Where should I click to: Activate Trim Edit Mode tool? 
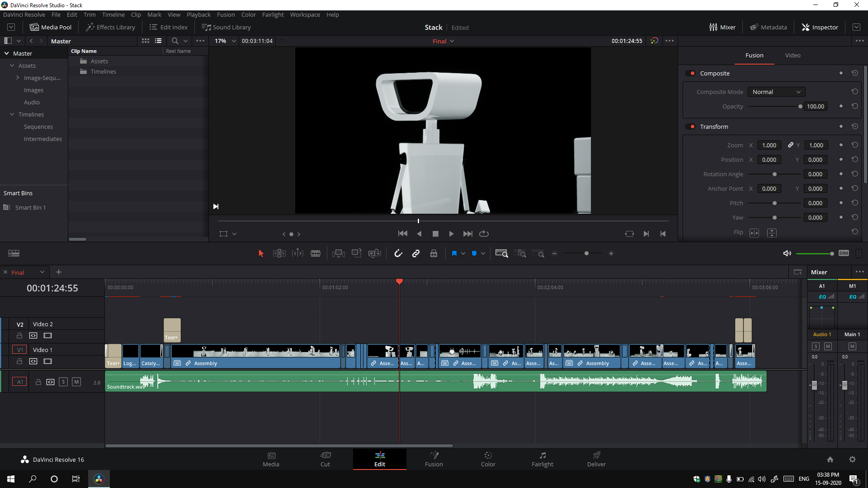[x=279, y=253]
